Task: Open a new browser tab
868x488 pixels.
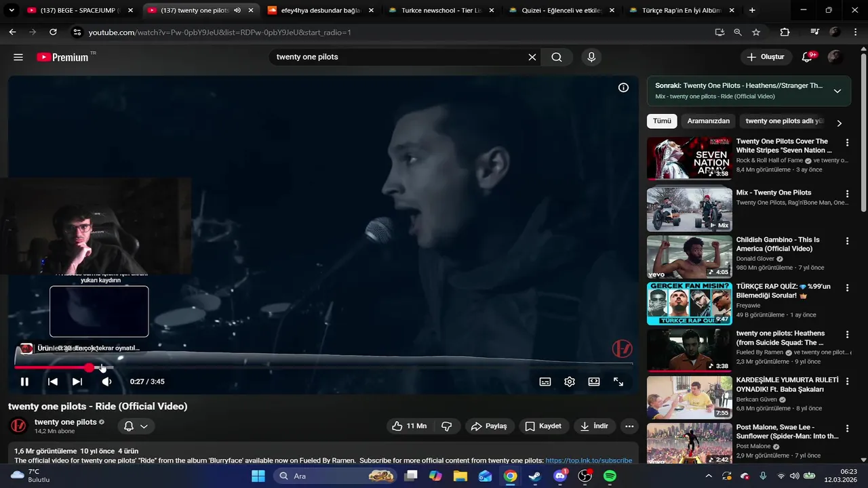Action: pos(752,10)
